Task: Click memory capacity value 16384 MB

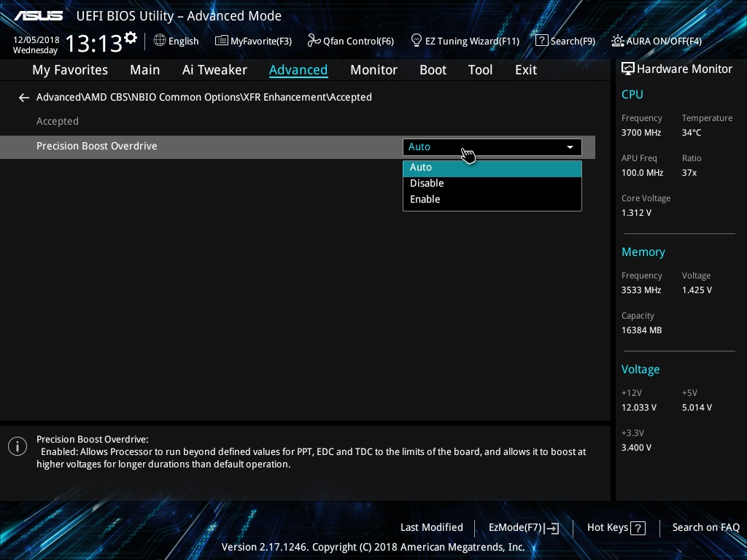Action: pos(641,330)
